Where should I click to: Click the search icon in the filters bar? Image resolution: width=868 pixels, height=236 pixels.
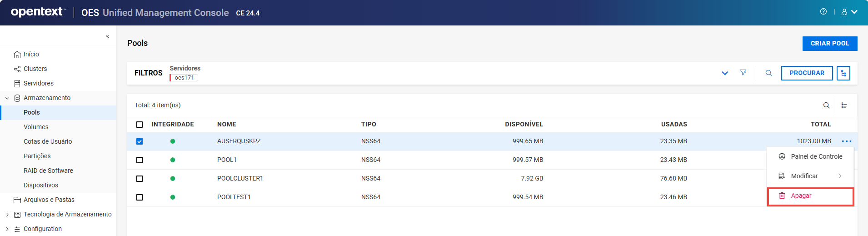point(768,73)
